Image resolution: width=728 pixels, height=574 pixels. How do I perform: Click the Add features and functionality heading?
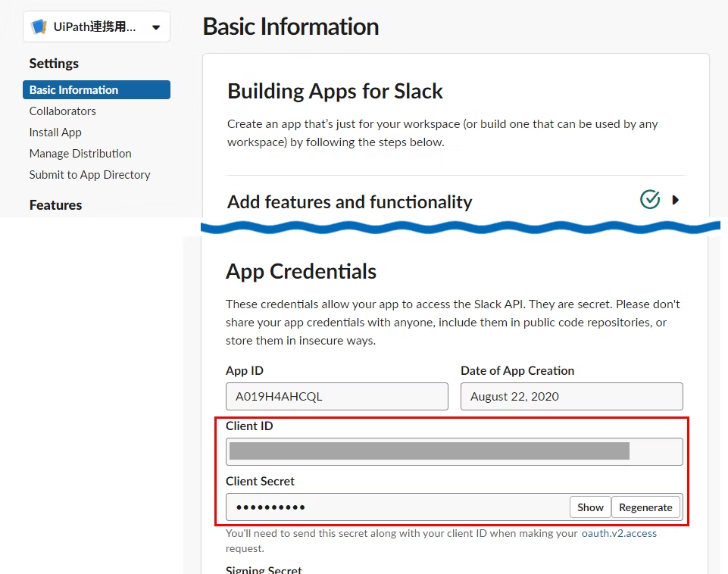350,202
